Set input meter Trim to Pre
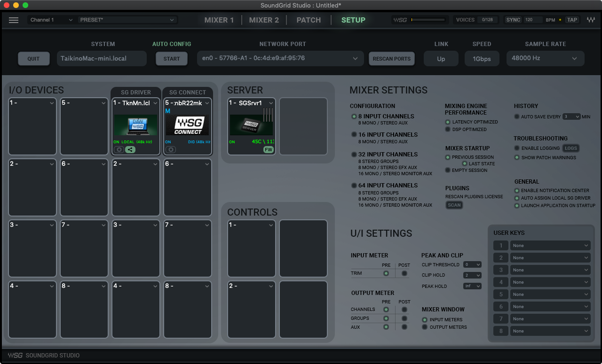Viewport: 602px width, 364px height. (x=386, y=273)
